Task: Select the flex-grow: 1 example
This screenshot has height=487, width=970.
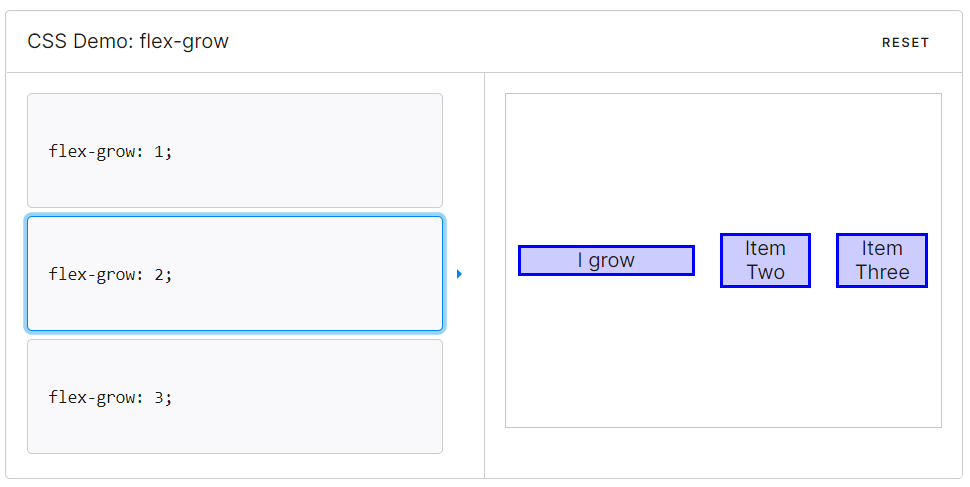Action: pyautogui.click(x=235, y=150)
